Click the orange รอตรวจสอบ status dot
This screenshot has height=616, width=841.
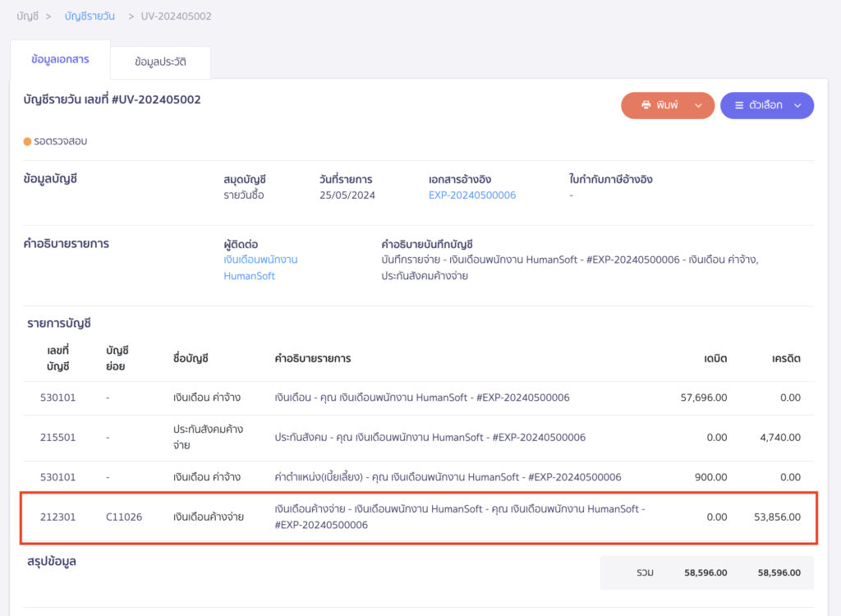point(27,141)
